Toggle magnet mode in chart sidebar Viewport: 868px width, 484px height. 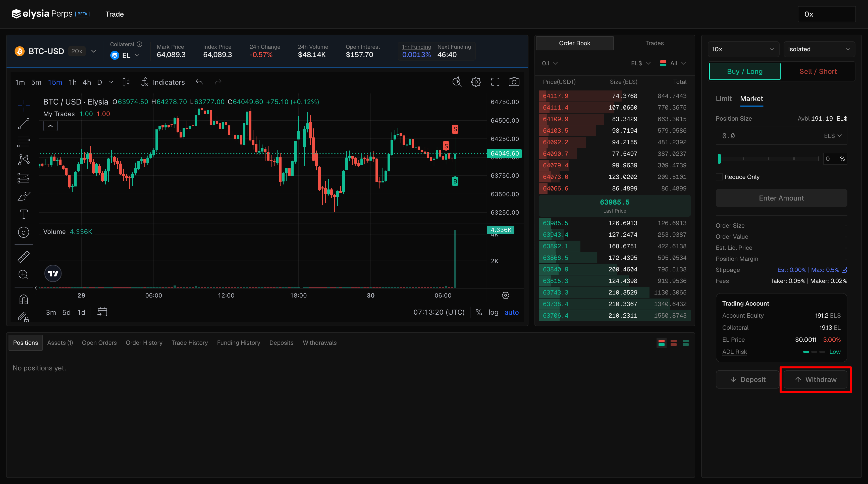coord(24,299)
